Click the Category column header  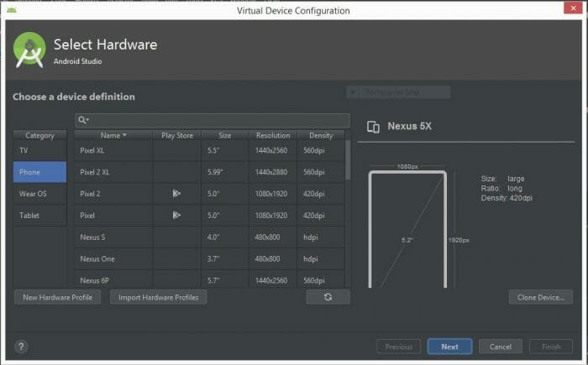pyautogui.click(x=39, y=135)
